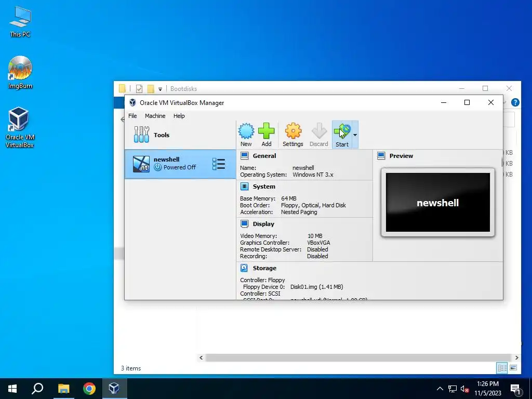Viewport: 532px width, 399px height.
Task: Click the New virtual machine icon
Action: pyautogui.click(x=246, y=135)
